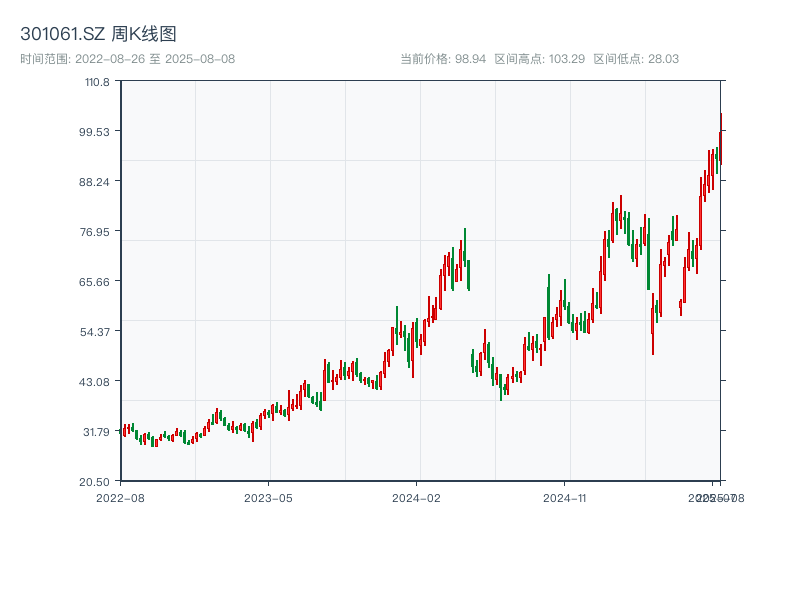Image resolution: width=800 pixels, height=600 pixels.
Task: Click the 301061.SZ 周K线图 chart title
Action: pyautogui.click(x=99, y=34)
